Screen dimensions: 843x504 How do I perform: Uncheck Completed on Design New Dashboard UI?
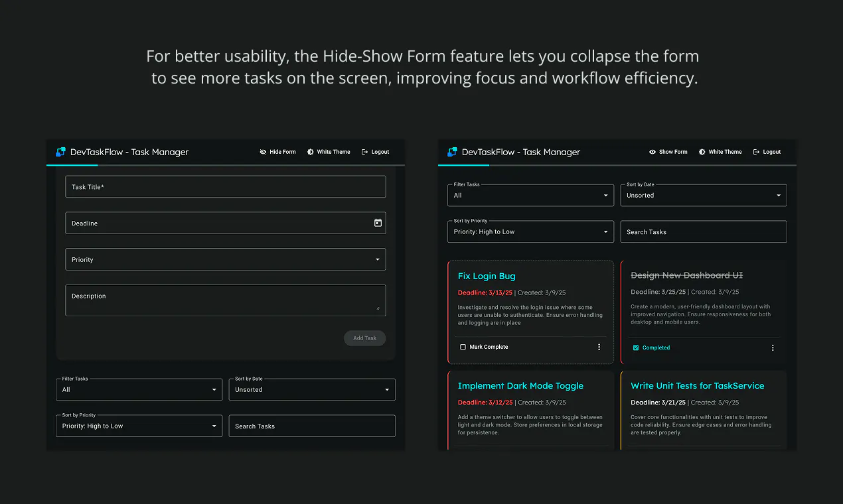click(x=636, y=347)
